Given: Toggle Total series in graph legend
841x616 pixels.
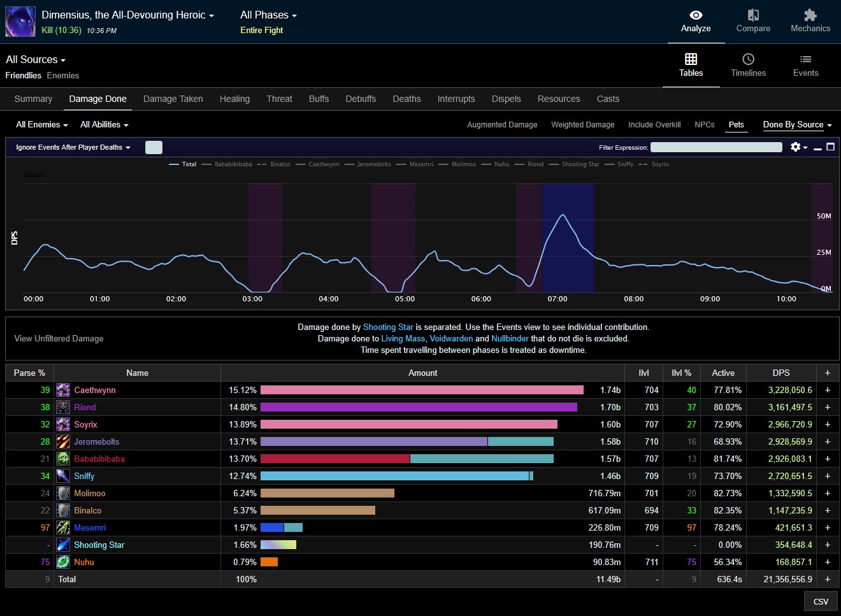Looking at the screenshot, I should pyautogui.click(x=183, y=164).
